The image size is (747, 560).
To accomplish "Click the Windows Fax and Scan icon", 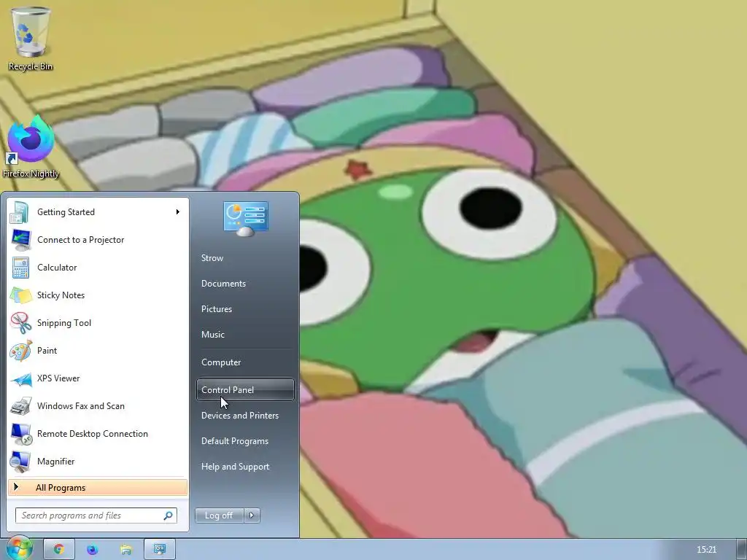I will click(x=20, y=406).
